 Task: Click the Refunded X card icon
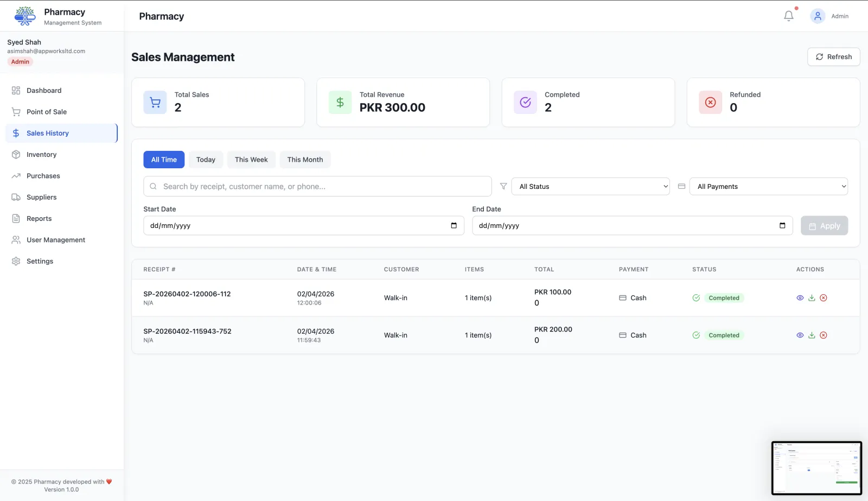(710, 102)
